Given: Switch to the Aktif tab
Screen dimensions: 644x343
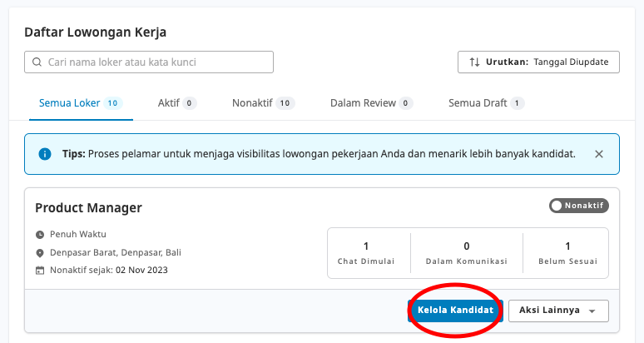Looking at the screenshot, I should (x=176, y=103).
